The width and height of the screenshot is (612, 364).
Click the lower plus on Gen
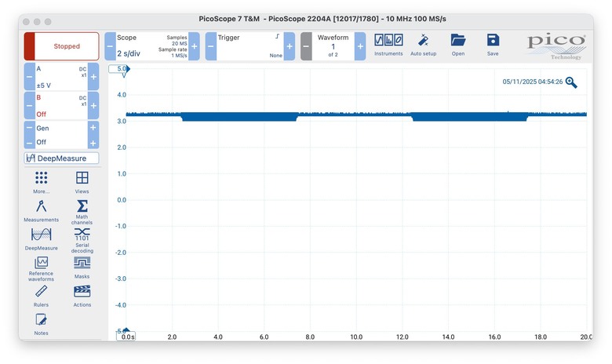[93, 143]
